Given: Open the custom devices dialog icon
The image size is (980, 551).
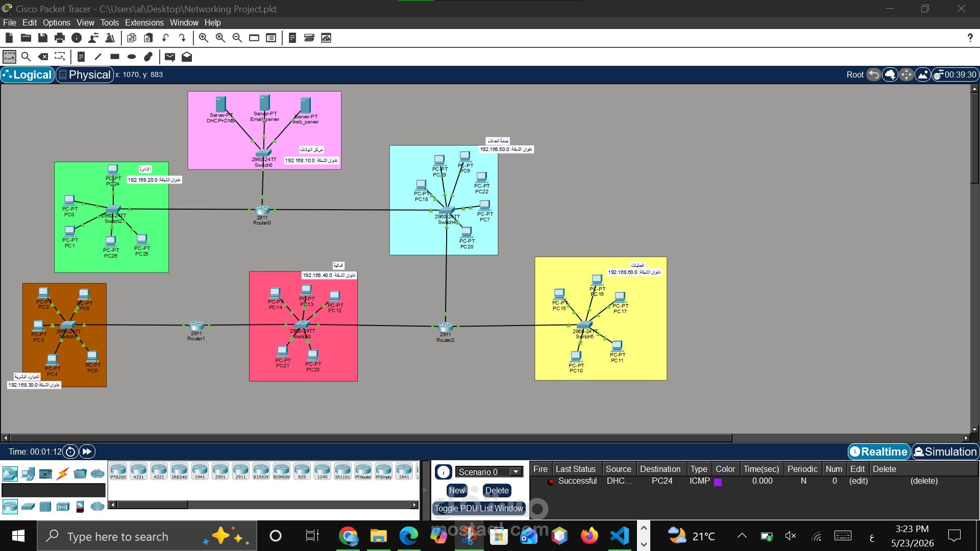Looking at the screenshot, I should [x=271, y=38].
